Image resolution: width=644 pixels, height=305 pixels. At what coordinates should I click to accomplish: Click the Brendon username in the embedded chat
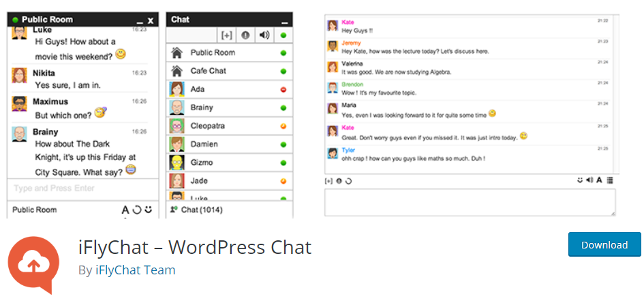coord(352,84)
